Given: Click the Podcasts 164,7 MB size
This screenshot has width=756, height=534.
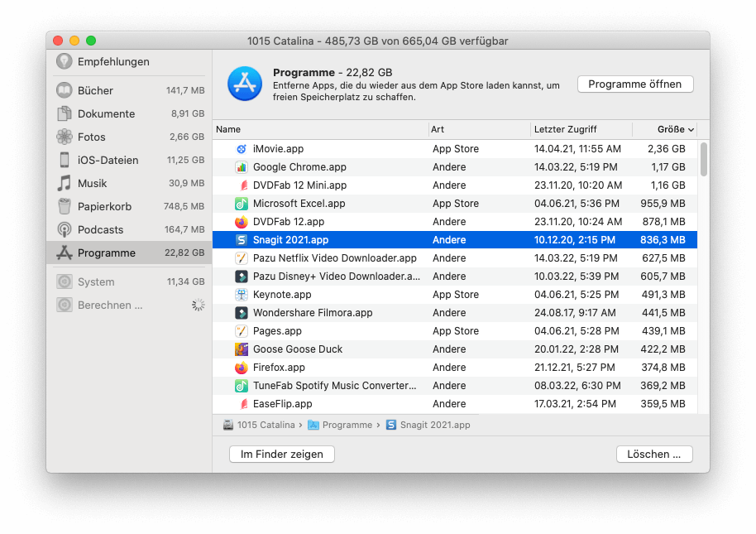Looking at the screenshot, I should pos(184,229).
